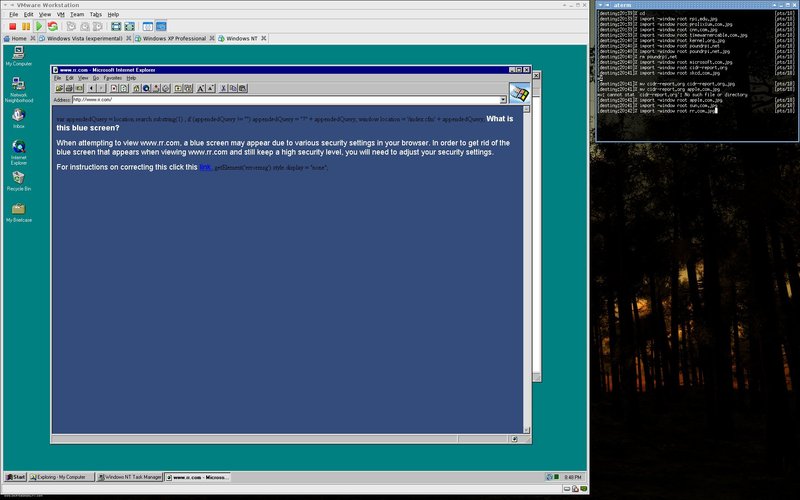The image size is (800, 500).
Task: Copy icon in Internet Explorer toolbar
Action: pyautogui.click(x=233, y=88)
